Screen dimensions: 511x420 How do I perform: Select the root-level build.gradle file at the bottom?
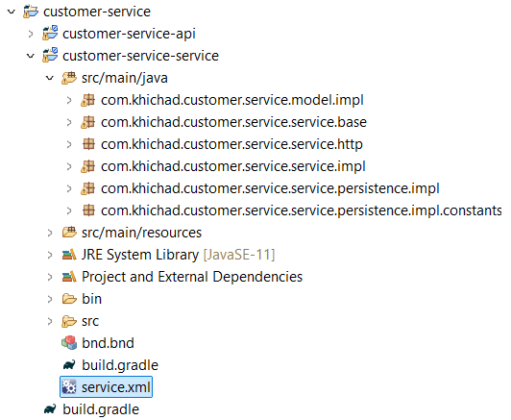tap(101, 409)
